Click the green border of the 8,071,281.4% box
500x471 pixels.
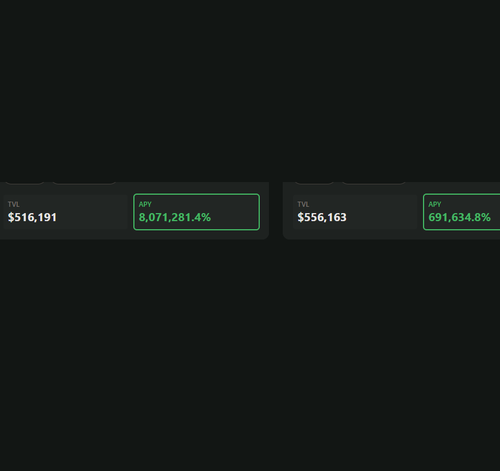(x=196, y=194)
